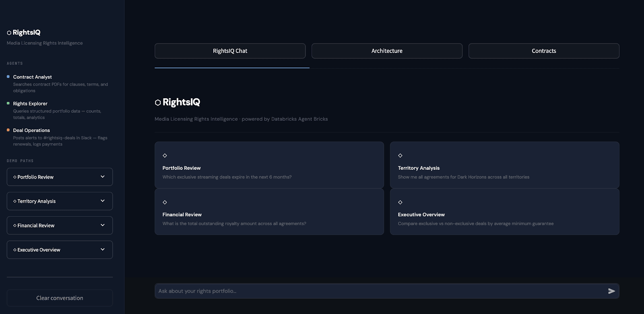Click the orange dot beside Deal Operations
Viewport: 644px width, 314px height.
[8, 130]
